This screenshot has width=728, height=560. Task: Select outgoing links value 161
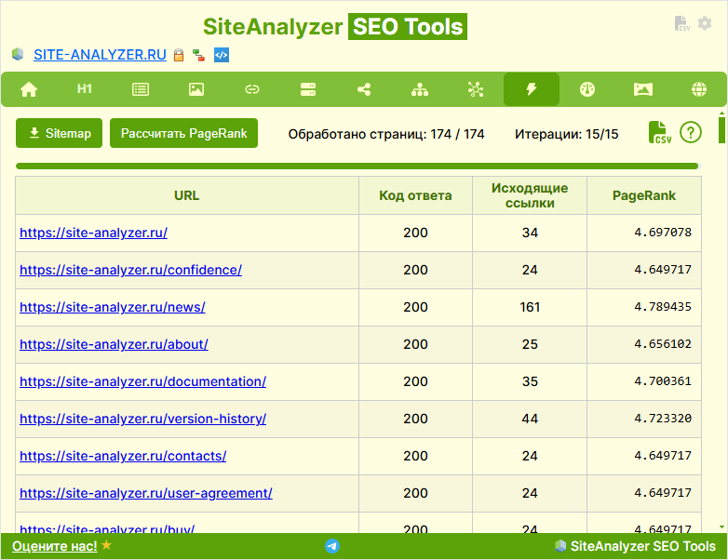(530, 307)
